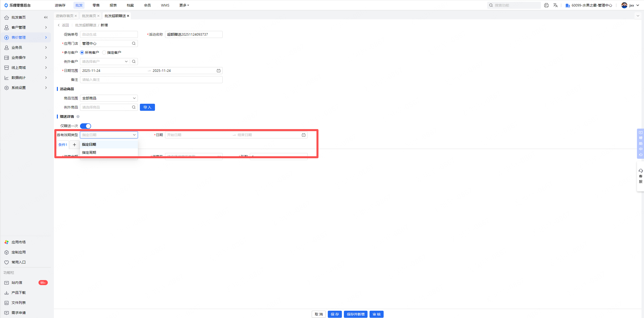Select the 所有客户 radio button
This screenshot has height=318, width=644.
click(x=82, y=52)
